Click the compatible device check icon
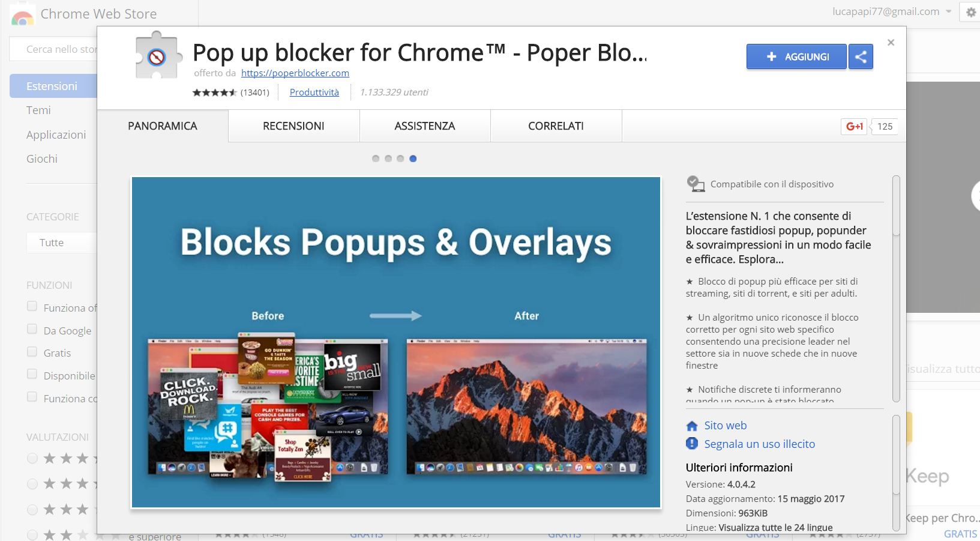The height and width of the screenshot is (541, 980). click(x=696, y=184)
